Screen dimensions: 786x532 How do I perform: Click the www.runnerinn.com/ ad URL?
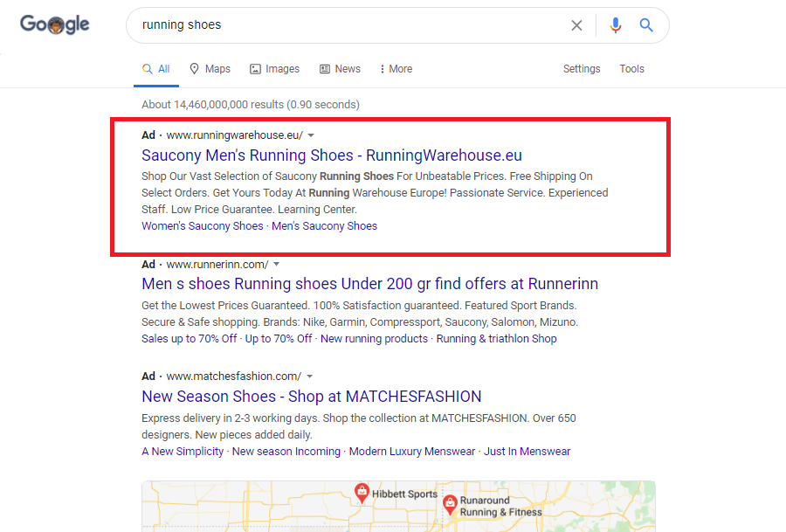(217, 264)
